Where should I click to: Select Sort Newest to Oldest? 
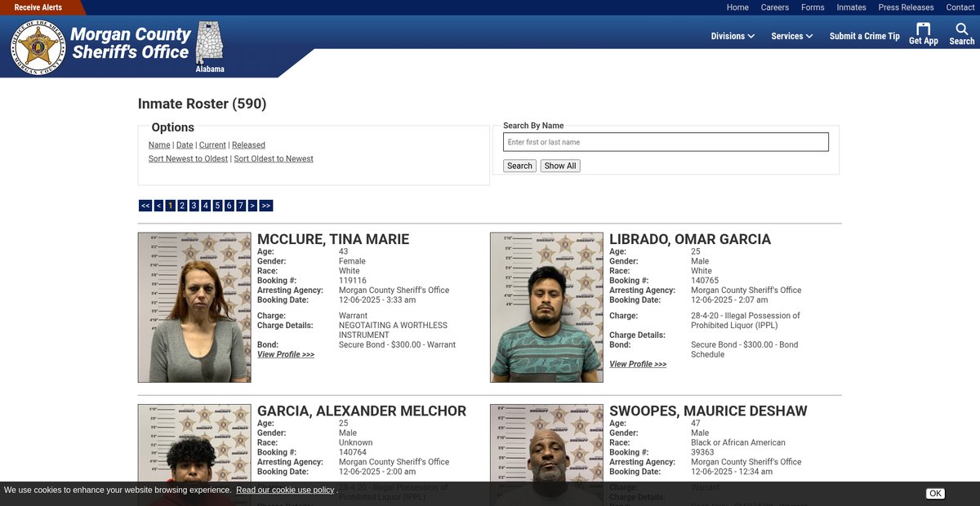(188, 159)
